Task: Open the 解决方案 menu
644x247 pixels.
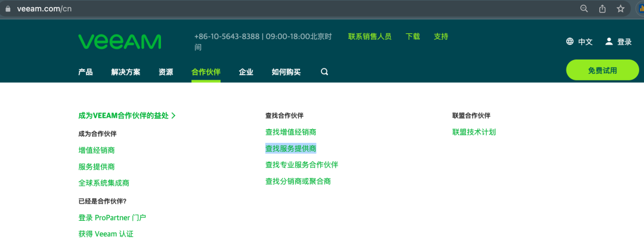Action: [126, 72]
